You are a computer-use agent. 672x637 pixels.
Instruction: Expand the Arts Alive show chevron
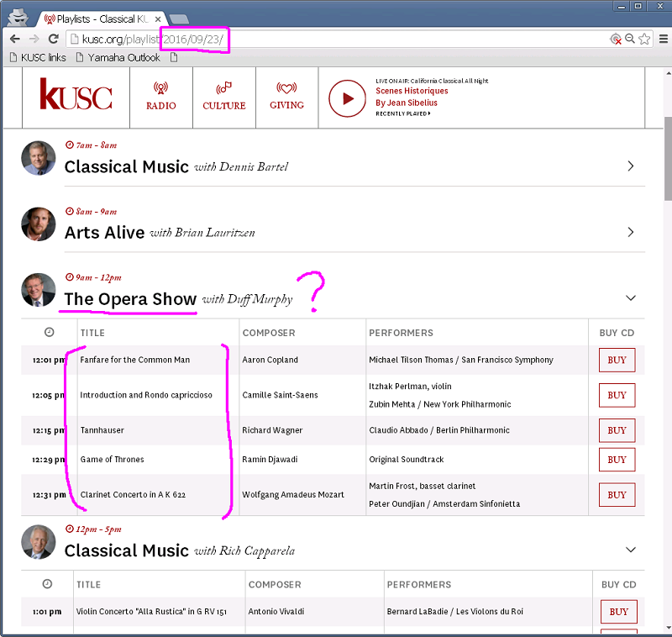[631, 232]
